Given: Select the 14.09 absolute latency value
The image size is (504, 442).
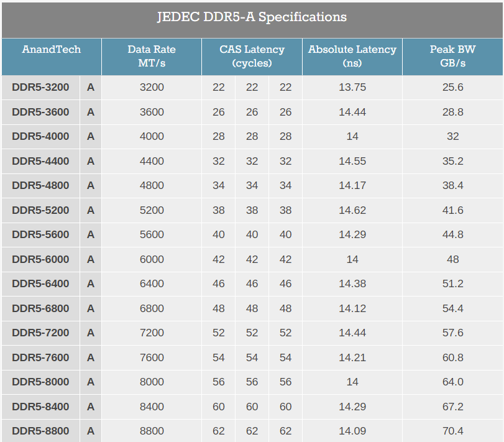Looking at the screenshot, I should coord(352,431).
